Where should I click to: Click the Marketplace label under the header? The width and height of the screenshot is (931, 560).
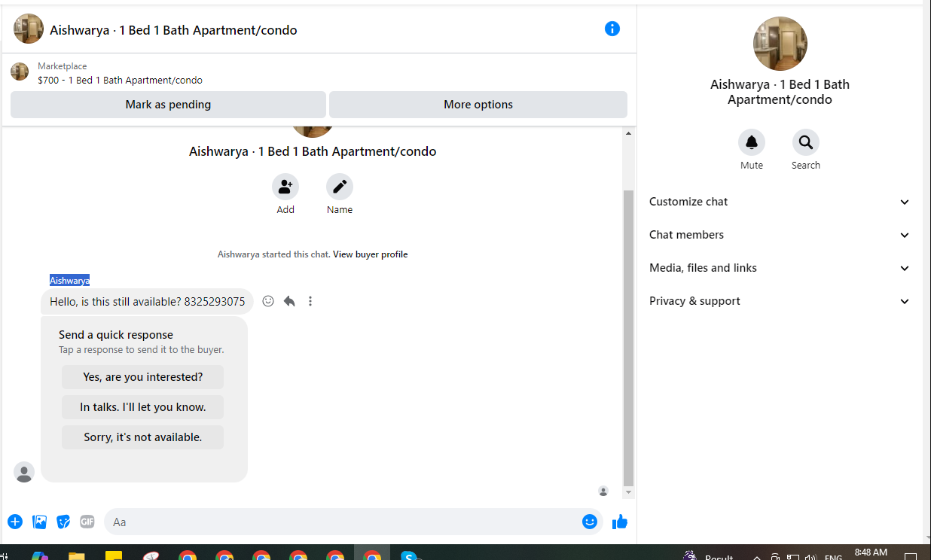click(x=63, y=66)
